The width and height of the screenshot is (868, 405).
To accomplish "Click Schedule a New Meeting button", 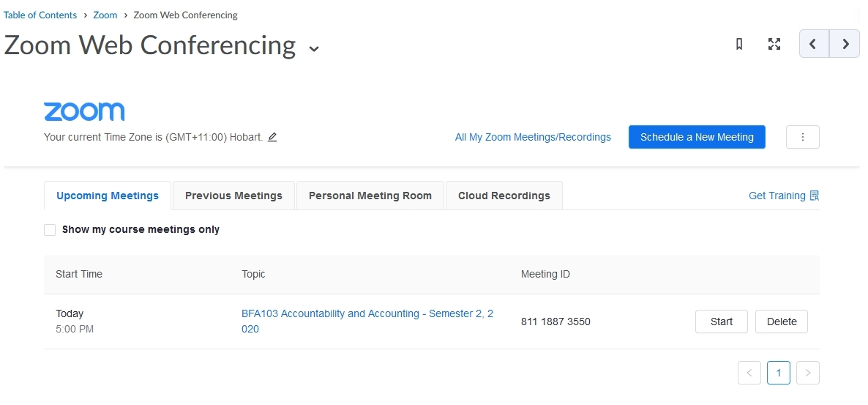I will coord(697,137).
